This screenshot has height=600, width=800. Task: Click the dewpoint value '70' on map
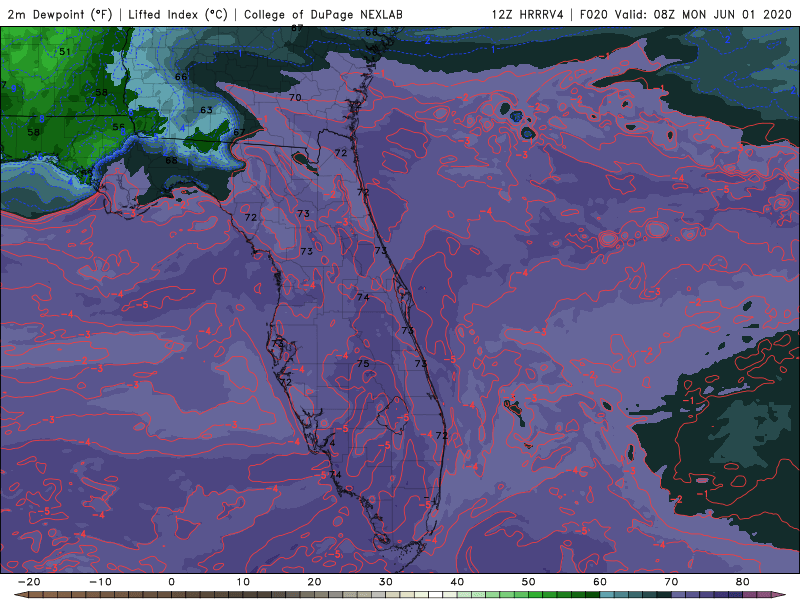[295, 97]
